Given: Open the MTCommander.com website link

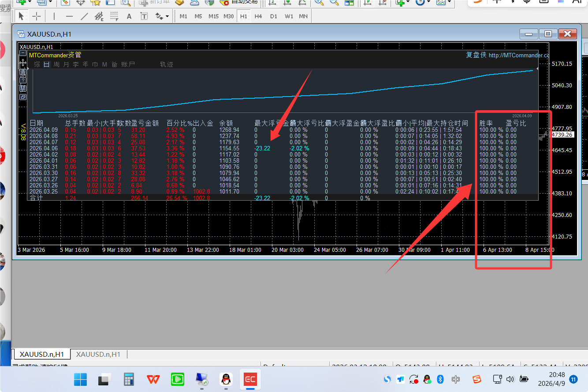Looking at the screenshot, I should (x=519, y=55).
